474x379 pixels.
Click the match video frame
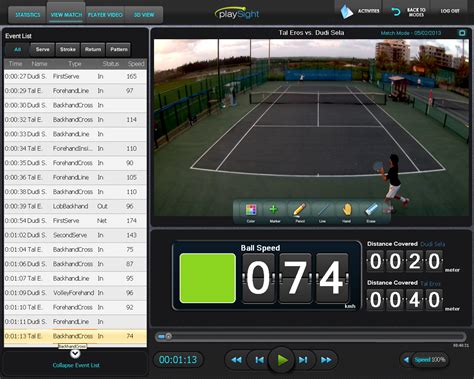pyautogui.click(x=311, y=128)
